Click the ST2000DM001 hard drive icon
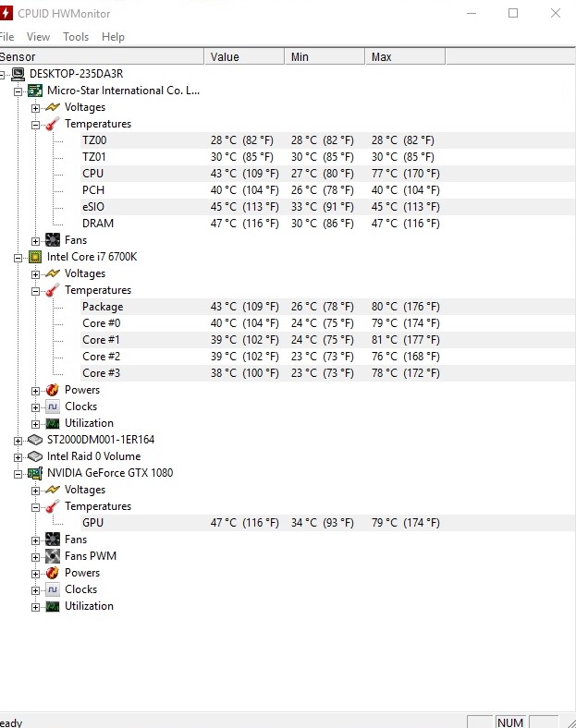The image size is (576, 728). [x=35, y=440]
